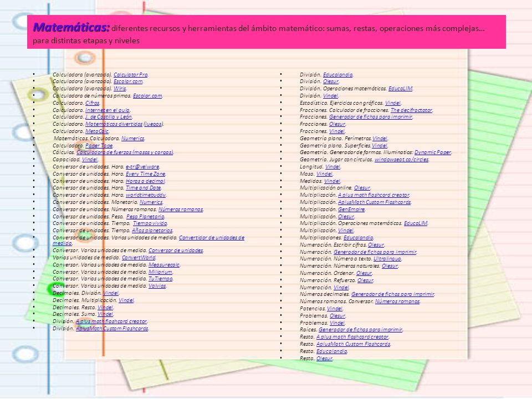The image size is (532, 399).
Task: Open Vindel link in the Medidas row
Action: point(332,181)
